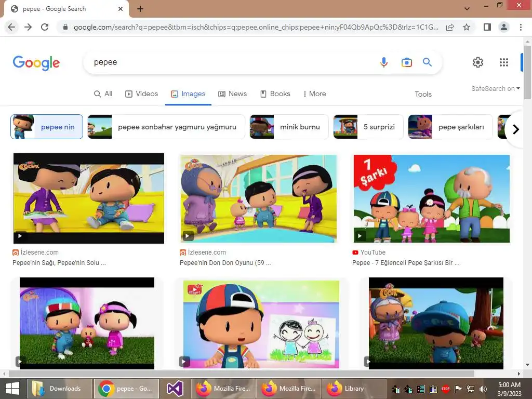532x399 pixels.
Task: Open a new tab with plus
Action: point(140,9)
